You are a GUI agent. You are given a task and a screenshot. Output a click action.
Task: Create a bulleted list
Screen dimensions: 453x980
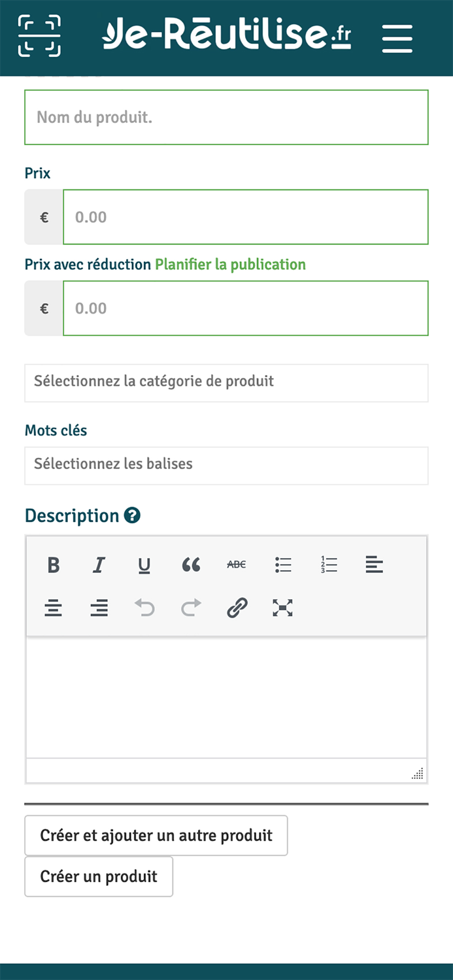tap(283, 564)
